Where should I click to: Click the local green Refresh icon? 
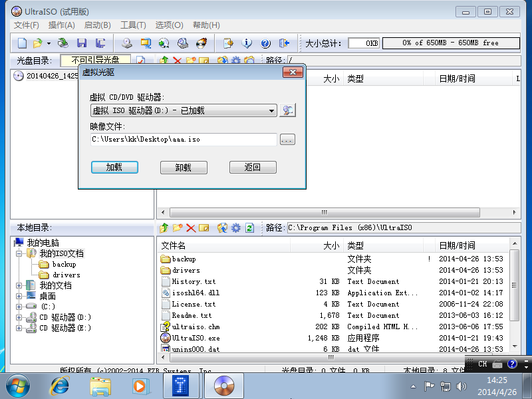(x=250, y=227)
